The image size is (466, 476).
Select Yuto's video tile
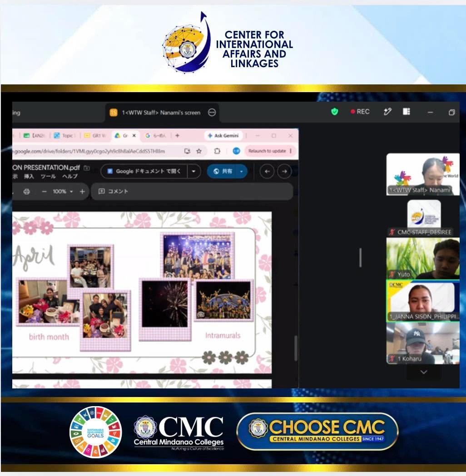pos(422,258)
